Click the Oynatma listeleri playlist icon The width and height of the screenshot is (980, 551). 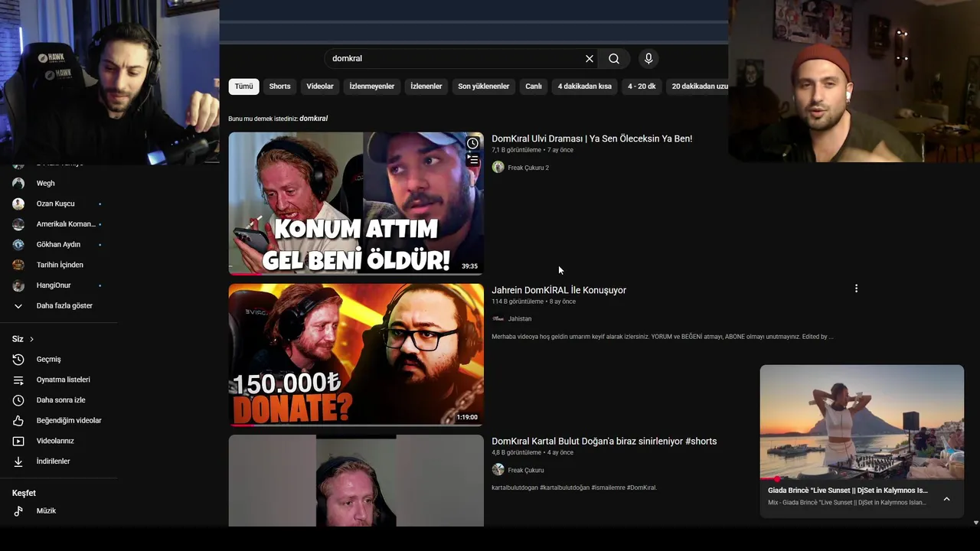(18, 380)
